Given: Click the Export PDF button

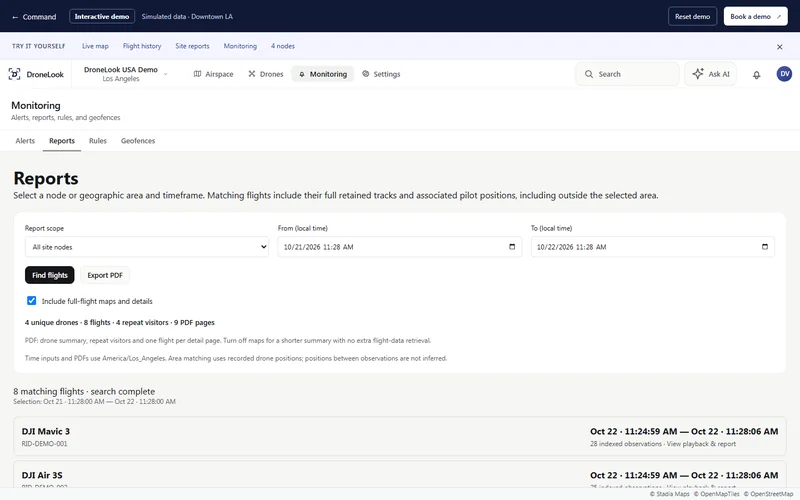Looking at the screenshot, I should [105, 275].
